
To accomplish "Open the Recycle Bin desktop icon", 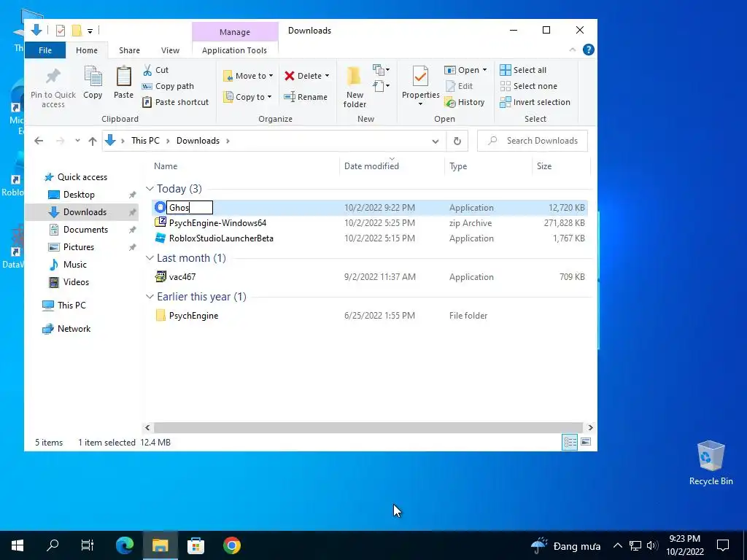I will (x=711, y=463).
